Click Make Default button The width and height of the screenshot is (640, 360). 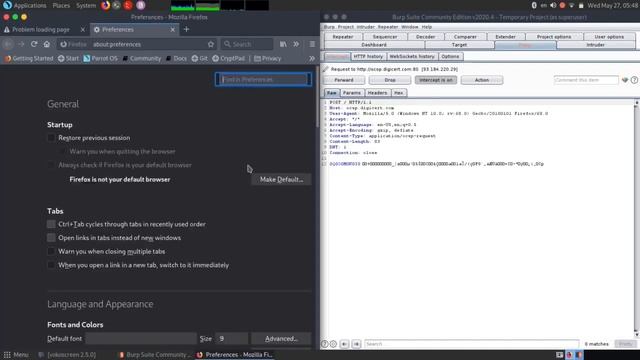click(281, 180)
